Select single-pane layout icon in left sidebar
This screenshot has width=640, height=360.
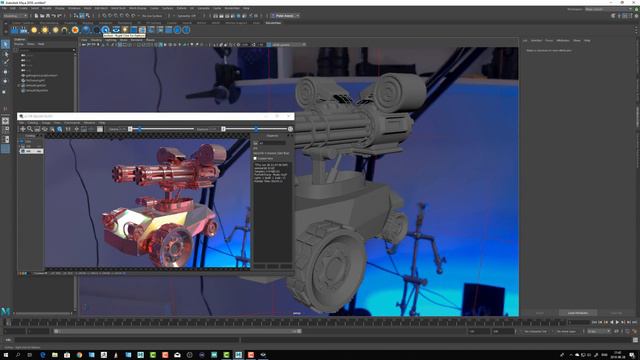[x=5, y=121]
